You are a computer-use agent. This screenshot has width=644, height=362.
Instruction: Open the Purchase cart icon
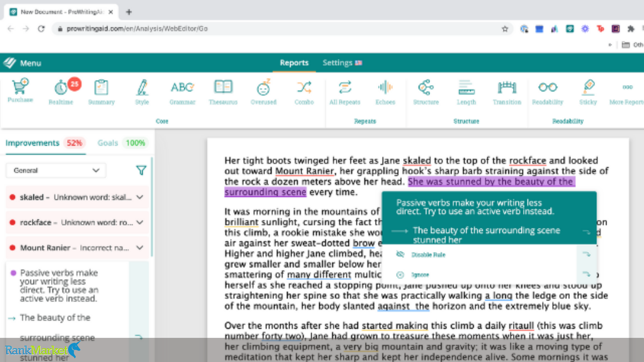tap(20, 91)
